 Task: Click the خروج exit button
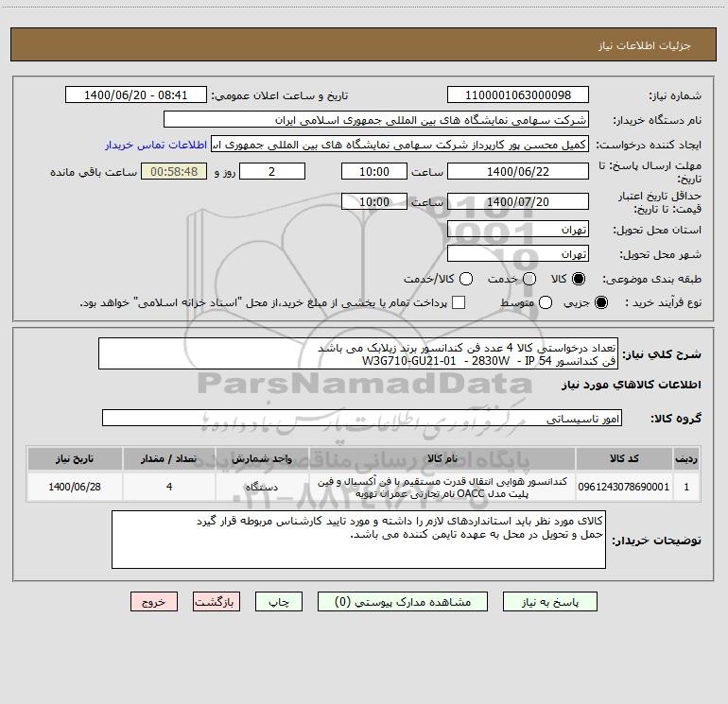coord(154,602)
